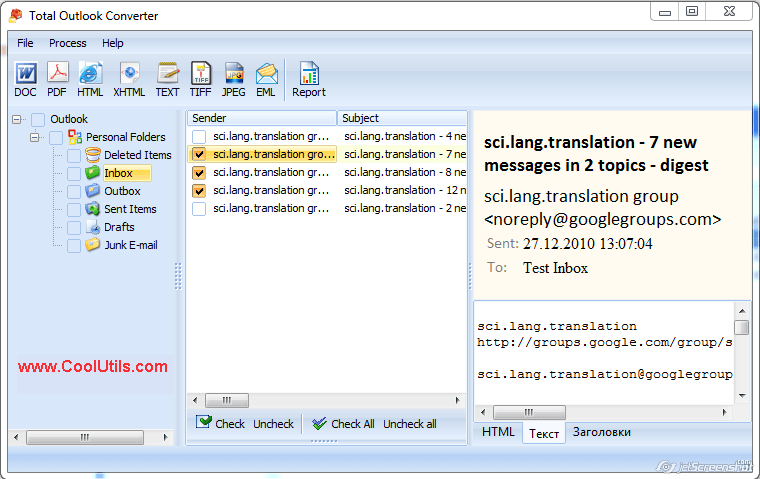Switch to the HTML preview tab
This screenshot has height=479, width=760.
(498, 432)
